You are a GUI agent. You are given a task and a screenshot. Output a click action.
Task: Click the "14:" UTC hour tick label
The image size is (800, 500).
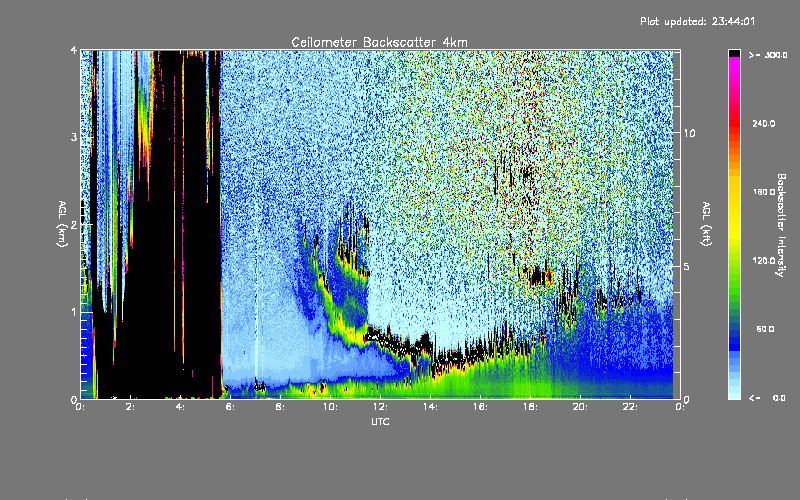[431, 407]
